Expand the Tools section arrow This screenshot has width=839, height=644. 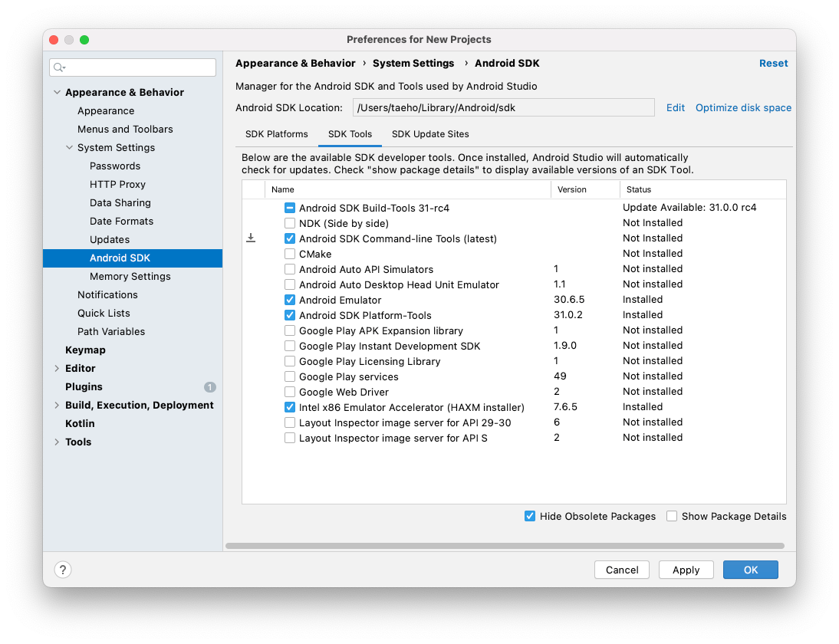pyautogui.click(x=57, y=442)
